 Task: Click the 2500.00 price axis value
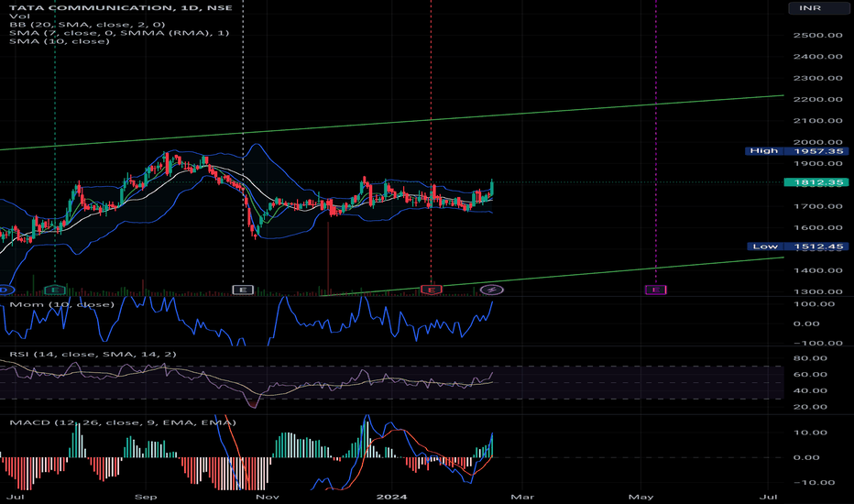tap(818, 36)
